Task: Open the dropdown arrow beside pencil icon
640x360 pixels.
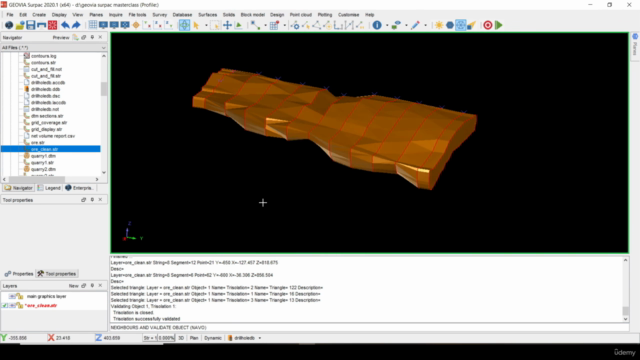Action: click(425, 25)
